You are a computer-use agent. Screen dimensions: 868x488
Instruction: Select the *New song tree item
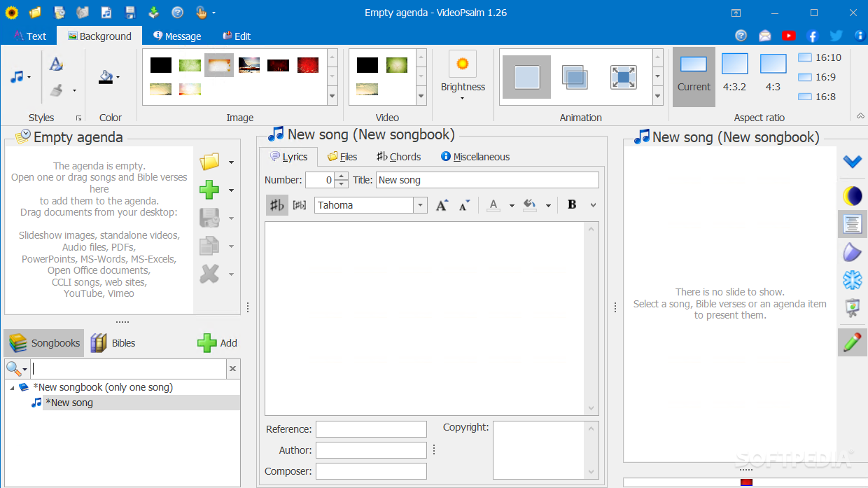coord(71,403)
